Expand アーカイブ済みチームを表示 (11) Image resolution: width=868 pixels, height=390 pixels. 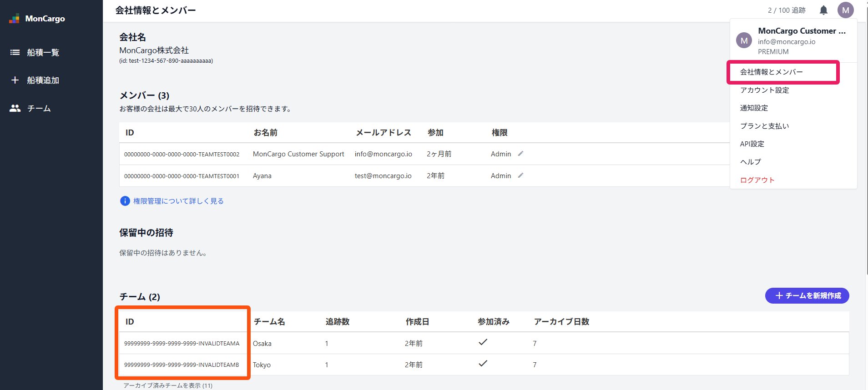click(x=167, y=385)
